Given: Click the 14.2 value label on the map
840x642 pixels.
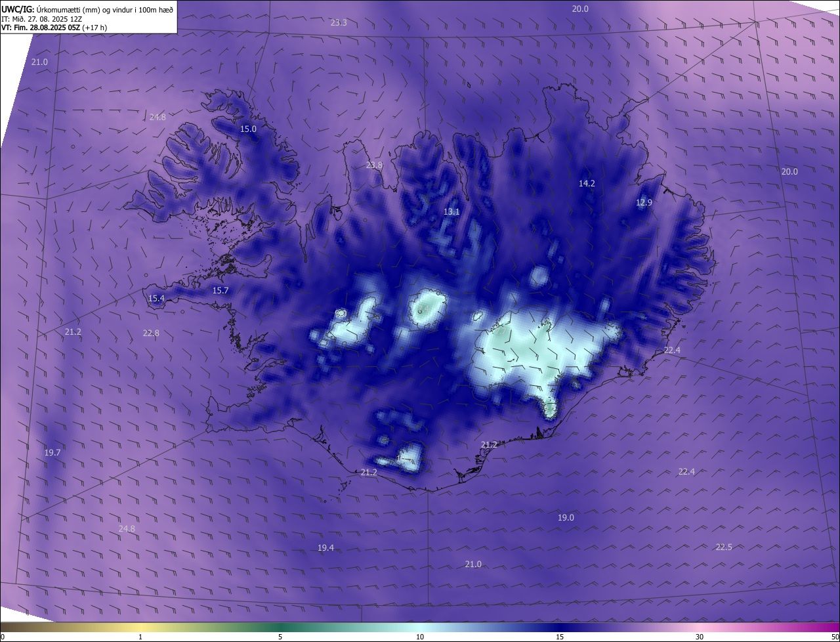Looking at the screenshot, I should pyautogui.click(x=587, y=183).
